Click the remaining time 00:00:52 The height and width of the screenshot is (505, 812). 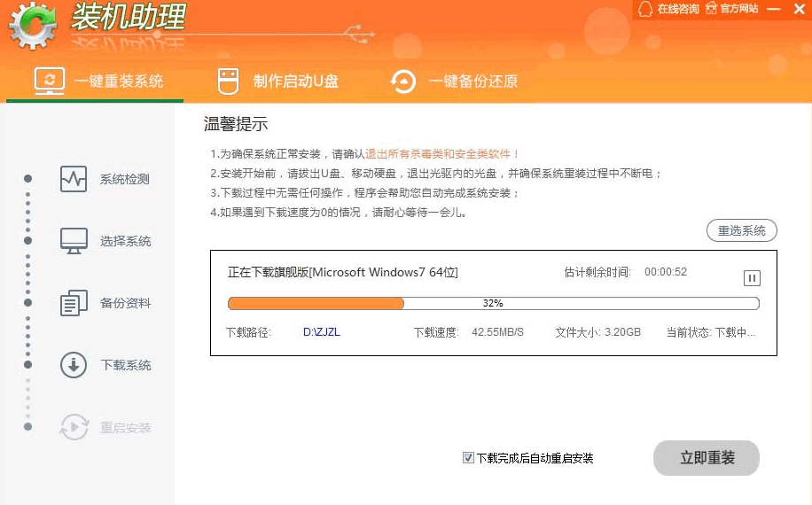click(666, 272)
